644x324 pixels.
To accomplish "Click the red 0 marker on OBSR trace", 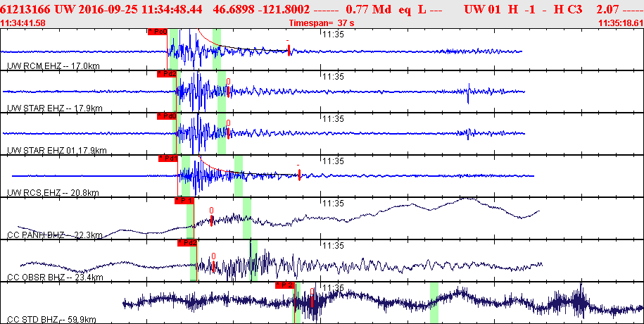I will pos(213,266).
